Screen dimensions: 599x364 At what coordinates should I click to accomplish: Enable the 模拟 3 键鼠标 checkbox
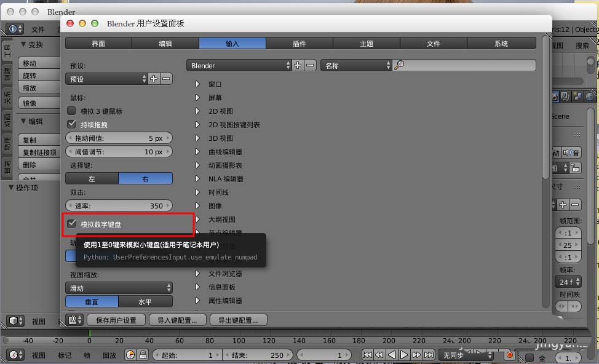[x=71, y=111]
